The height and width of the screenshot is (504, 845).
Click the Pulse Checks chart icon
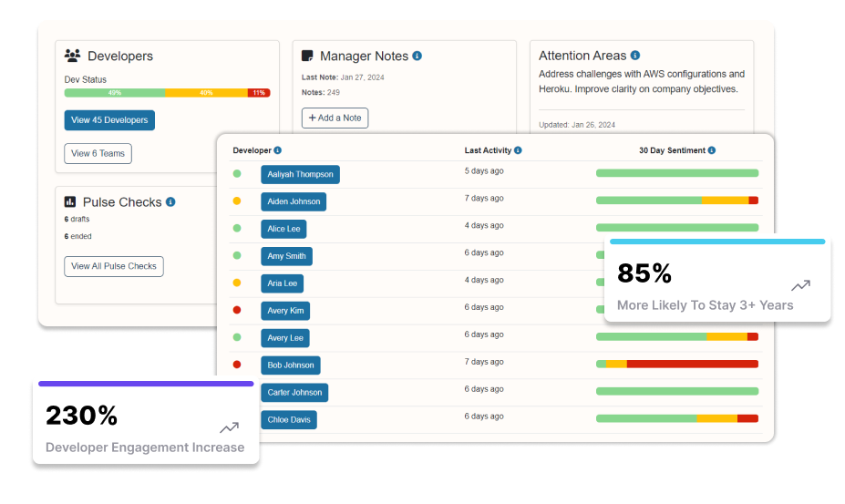pos(70,201)
